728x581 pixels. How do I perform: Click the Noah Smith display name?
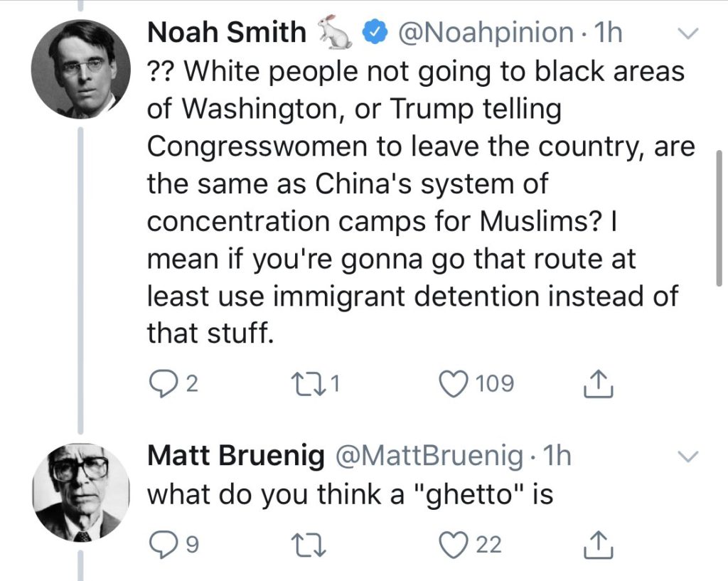click(x=226, y=33)
